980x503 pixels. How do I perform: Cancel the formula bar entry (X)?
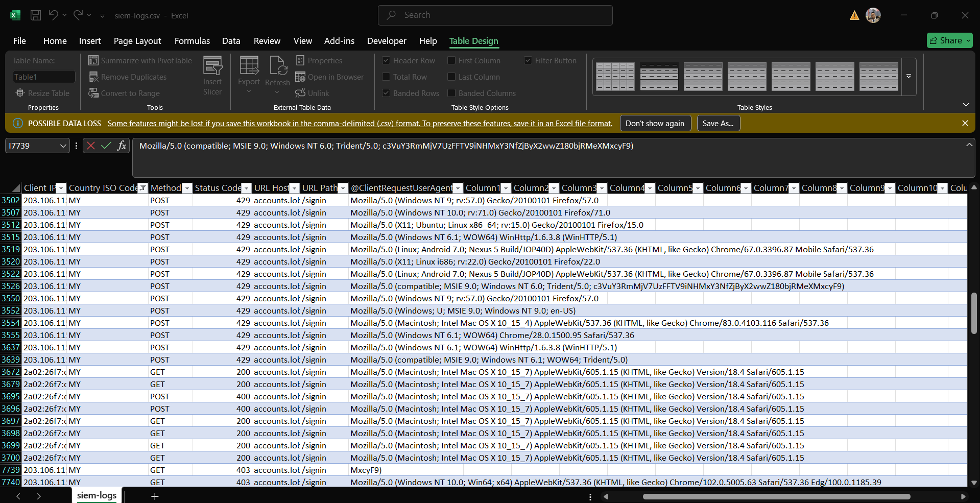[x=91, y=146]
